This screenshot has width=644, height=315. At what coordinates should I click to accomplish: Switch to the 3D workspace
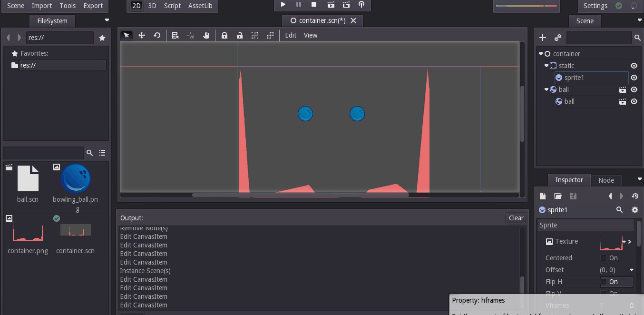[x=152, y=6]
